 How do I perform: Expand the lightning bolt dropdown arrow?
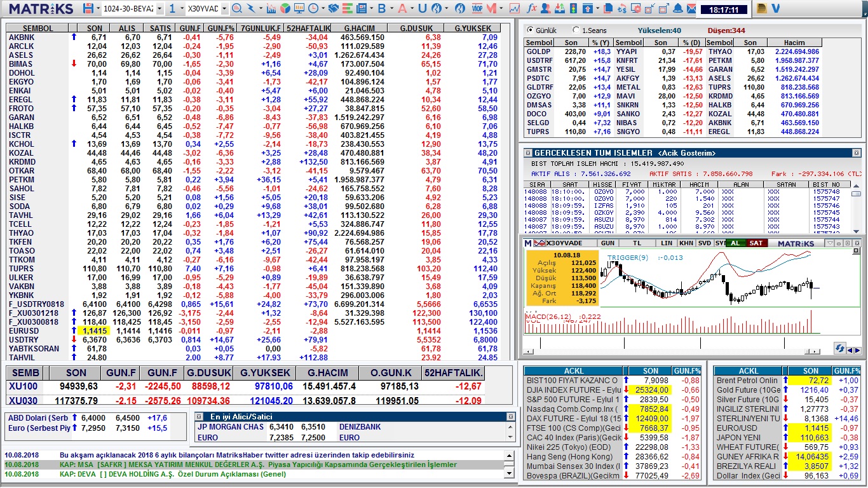pos(261,8)
